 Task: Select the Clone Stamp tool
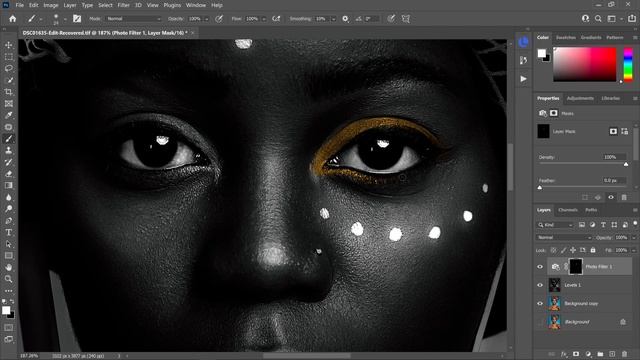9,150
